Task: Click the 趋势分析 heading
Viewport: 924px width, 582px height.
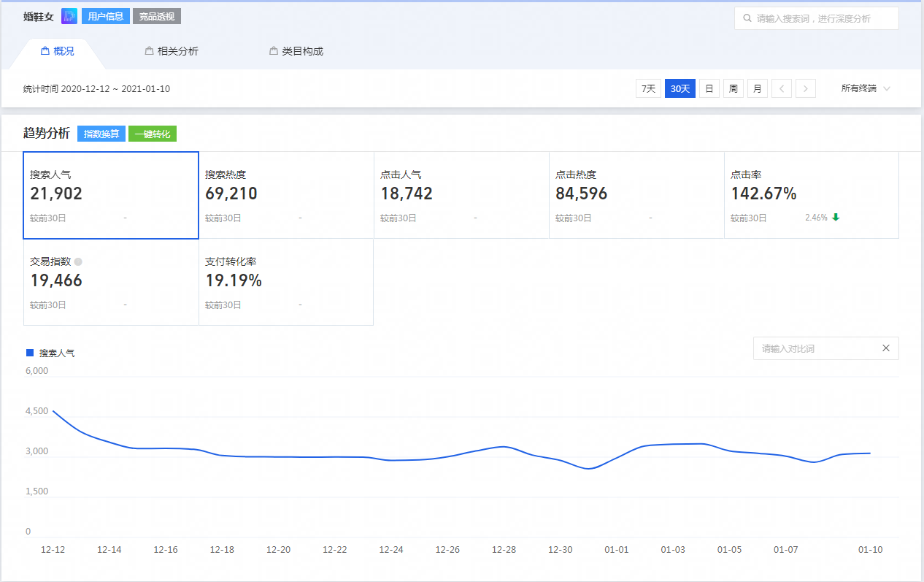Action: (47, 134)
